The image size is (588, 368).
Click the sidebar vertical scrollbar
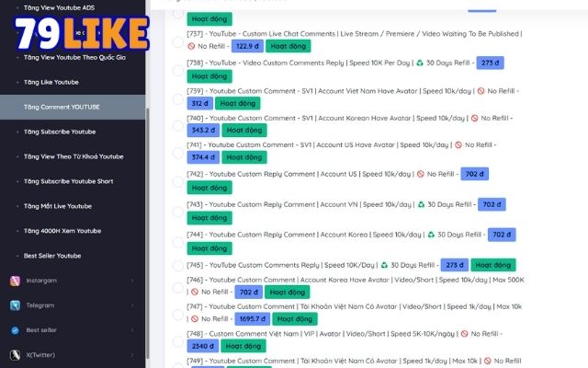click(x=147, y=233)
